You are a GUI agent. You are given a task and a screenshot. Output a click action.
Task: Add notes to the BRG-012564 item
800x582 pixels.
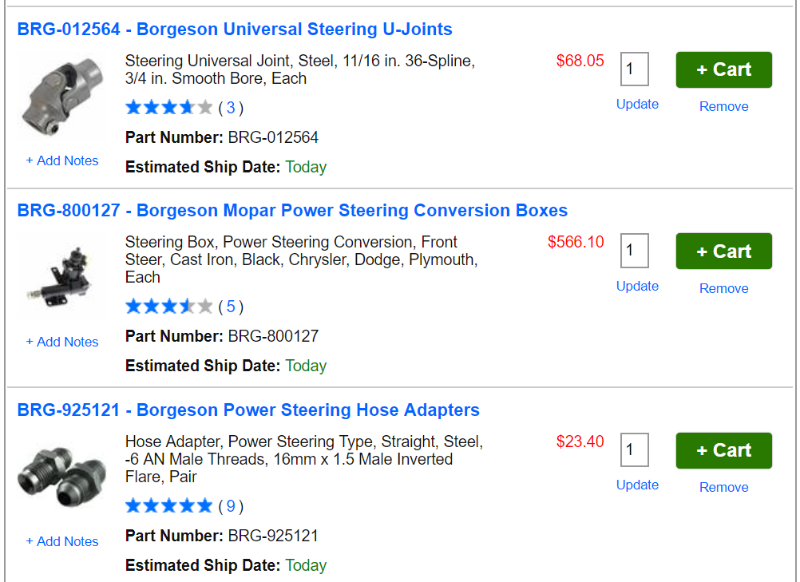[62, 160]
